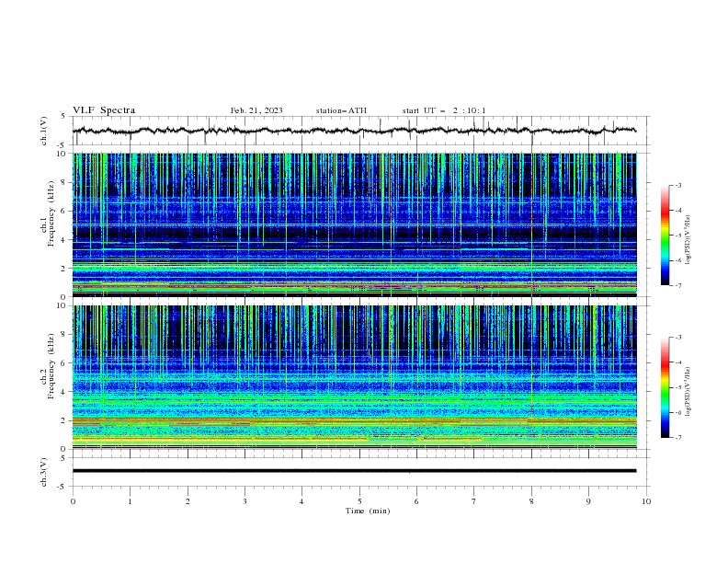Click the "3" tick on the time axis
The height and width of the screenshot is (563, 728).
coord(245,501)
